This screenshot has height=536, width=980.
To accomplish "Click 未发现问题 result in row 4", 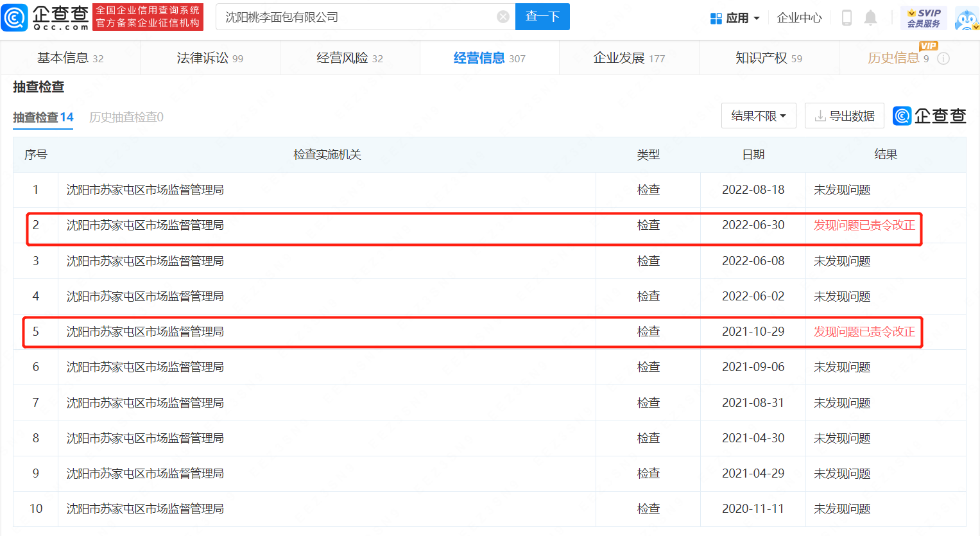I will coord(842,297).
